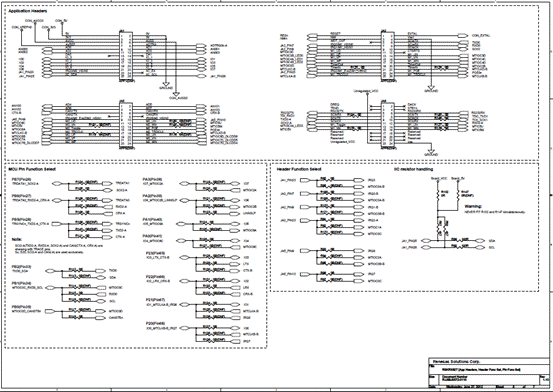Click the bottom-left header connector body
553x392 pixels.
pyautogui.click(x=126, y=125)
